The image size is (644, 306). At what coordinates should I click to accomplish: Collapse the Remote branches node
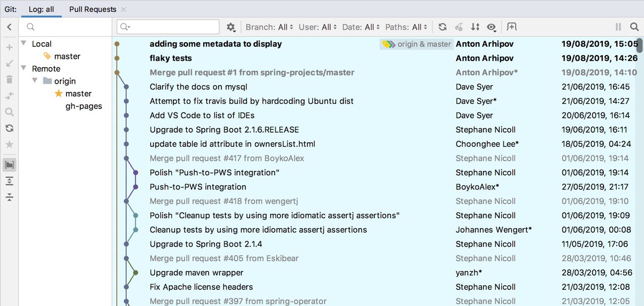[24, 68]
